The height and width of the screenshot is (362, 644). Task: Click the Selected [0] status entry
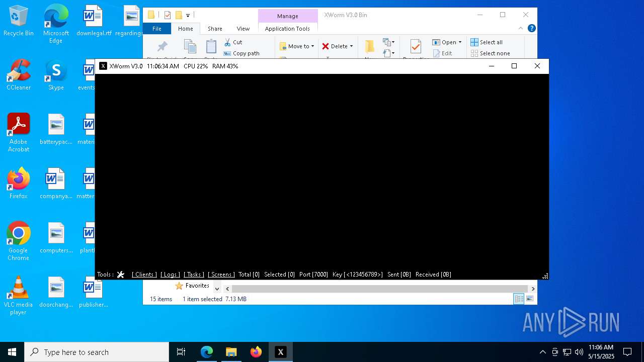pyautogui.click(x=279, y=275)
